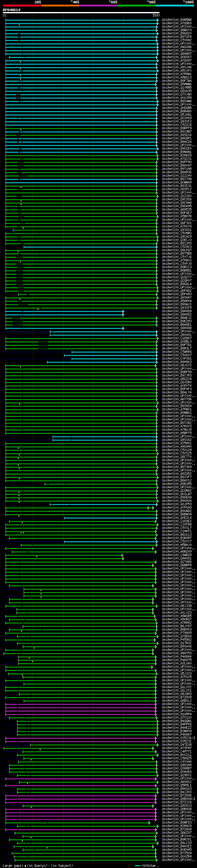Select the UniRef100_A4GU96 label
This screenshot has height=868, width=197.
point(176,47)
